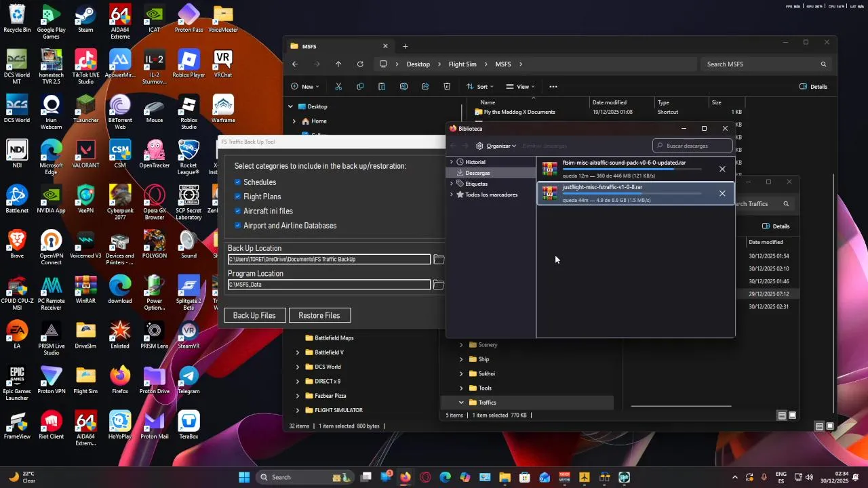Uncheck Aircraft ini files checkbox

[x=238, y=211]
